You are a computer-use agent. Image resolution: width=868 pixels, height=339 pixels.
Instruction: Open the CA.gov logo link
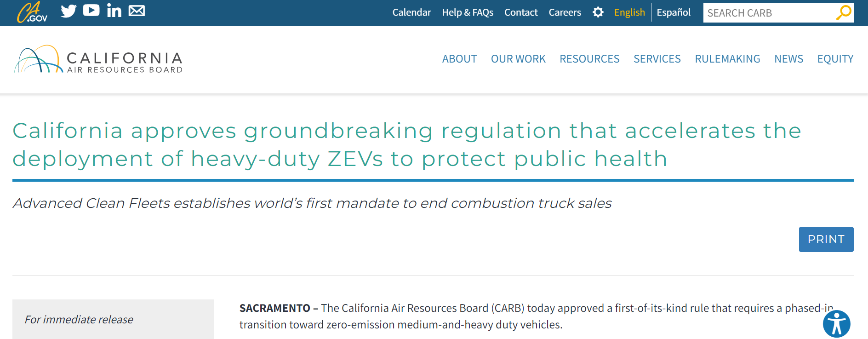pos(32,12)
